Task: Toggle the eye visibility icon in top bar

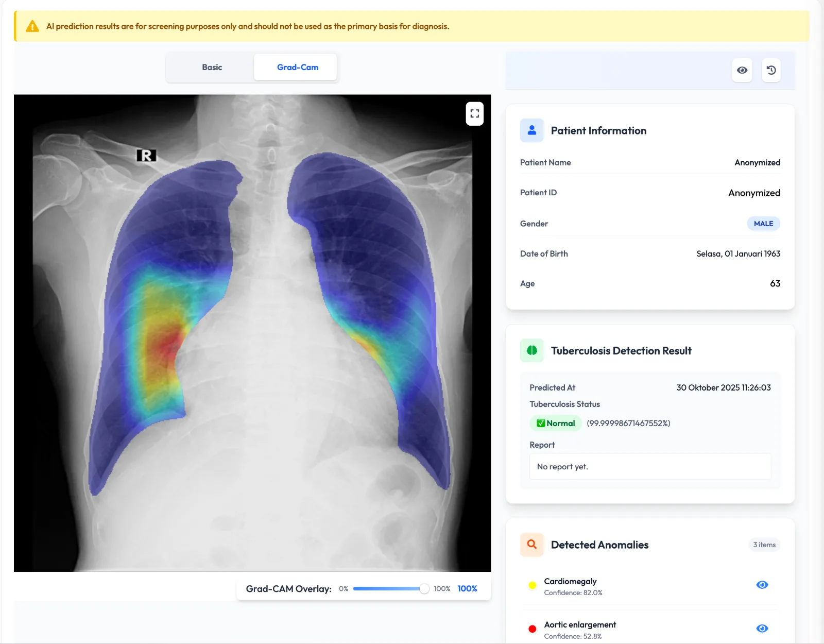Action: click(742, 70)
